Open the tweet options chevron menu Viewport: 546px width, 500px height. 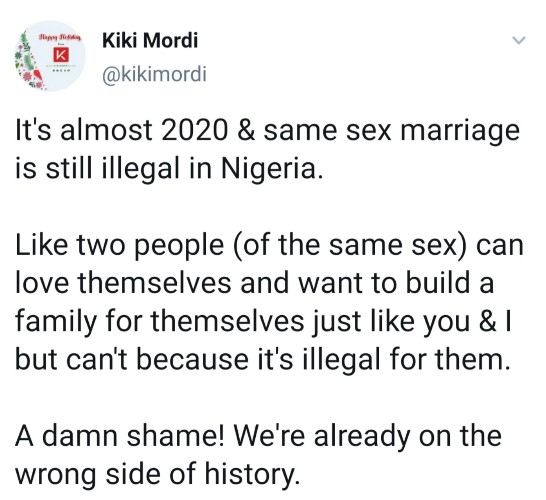tap(519, 40)
